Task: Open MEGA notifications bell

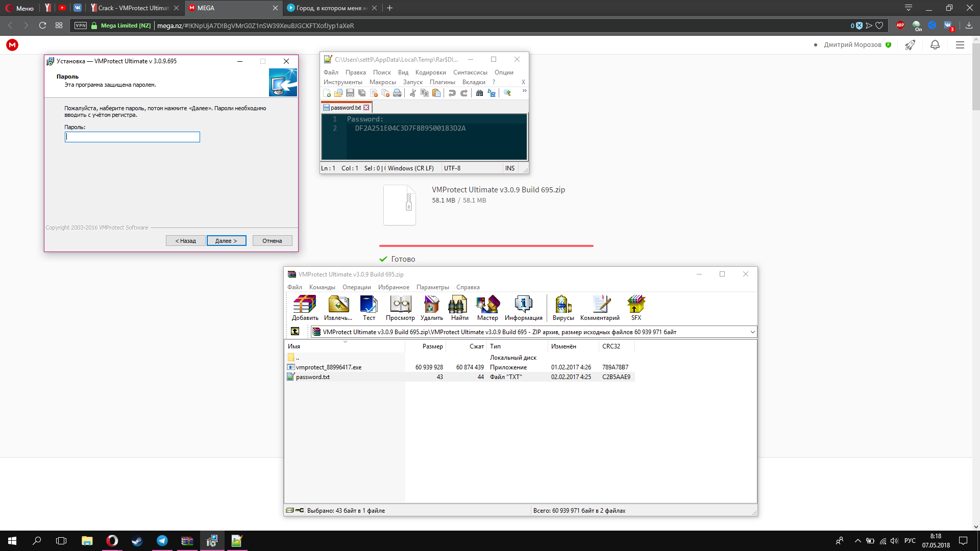Action: coord(935,45)
